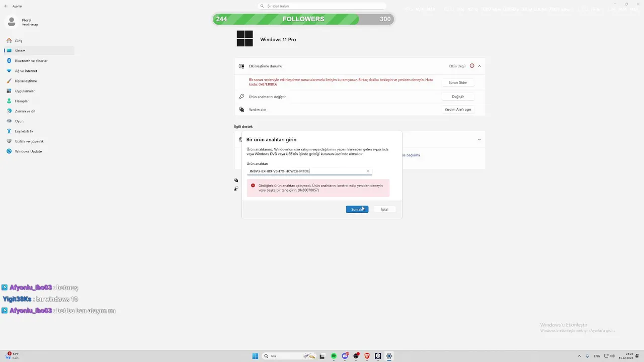
Task: Open the clock showing 23:22
Action: pos(626,356)
